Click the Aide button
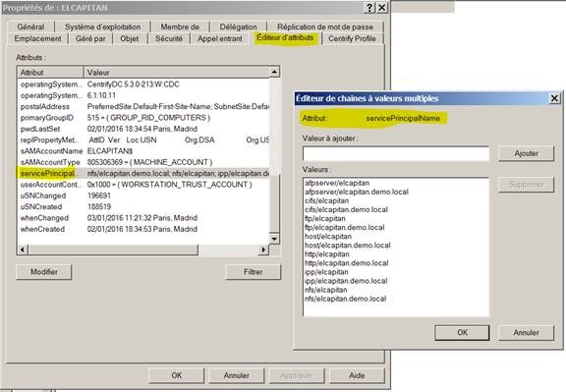 [x=357, y=375]
